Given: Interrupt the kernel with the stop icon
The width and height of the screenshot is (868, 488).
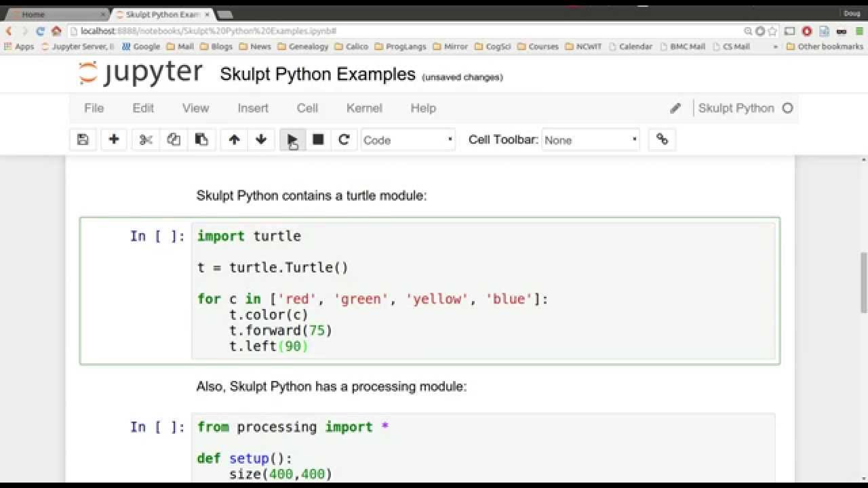Looking at the screenshot, I should tap(318, 140).
